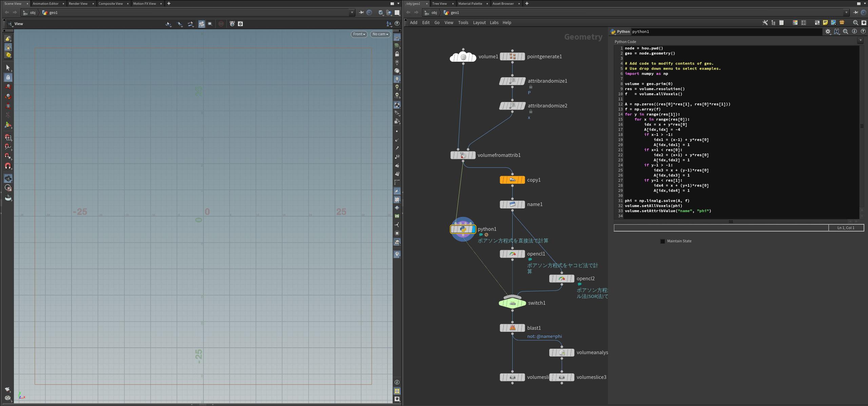Open the Add menu in network editor

tap(414, 23)
